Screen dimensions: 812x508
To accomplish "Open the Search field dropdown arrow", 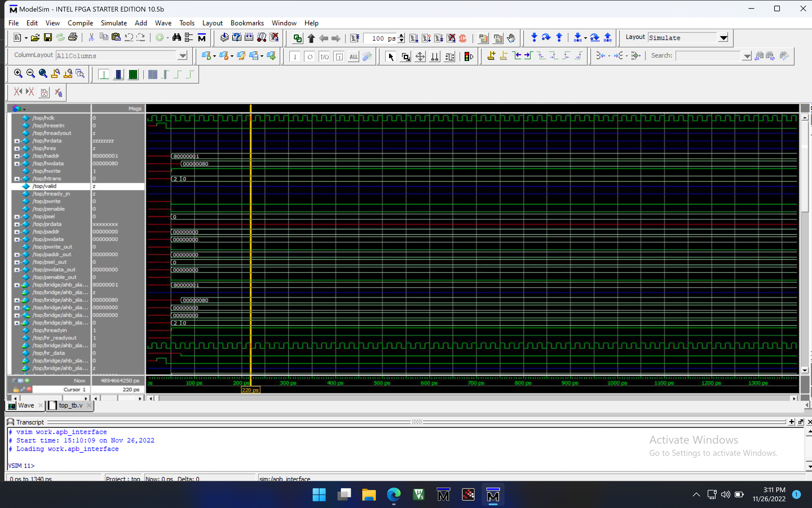I will 747,56.
